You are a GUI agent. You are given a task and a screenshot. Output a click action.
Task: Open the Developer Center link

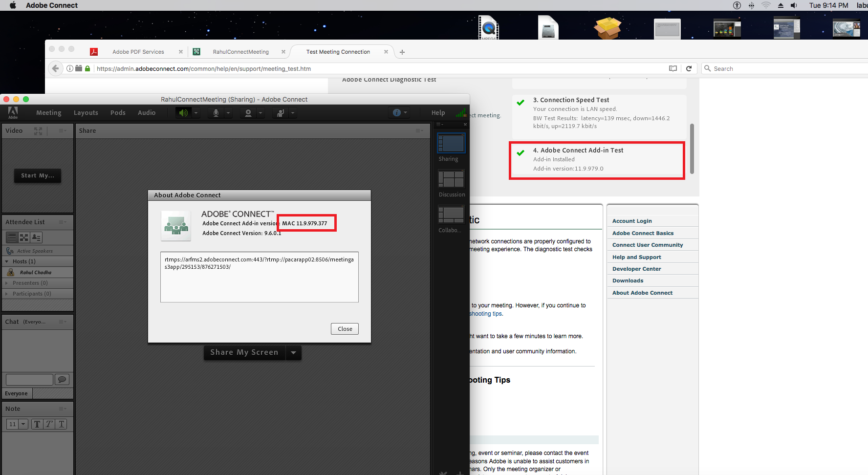tap(636, 269)
